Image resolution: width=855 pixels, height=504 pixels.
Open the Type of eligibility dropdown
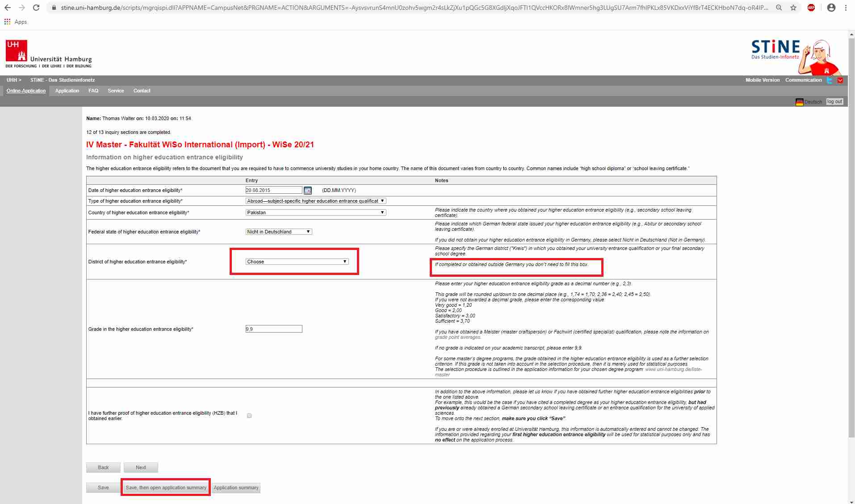coord(315,201)
